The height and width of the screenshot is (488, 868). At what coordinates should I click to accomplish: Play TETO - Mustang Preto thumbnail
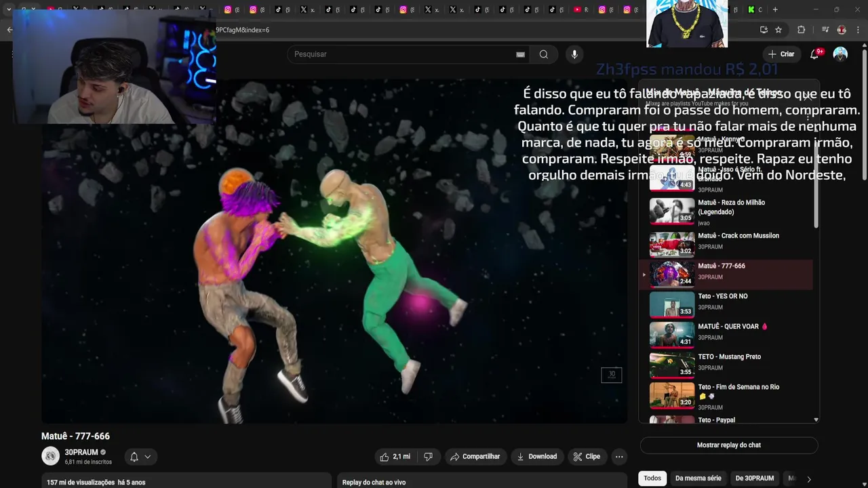click(x=672, y=365)
